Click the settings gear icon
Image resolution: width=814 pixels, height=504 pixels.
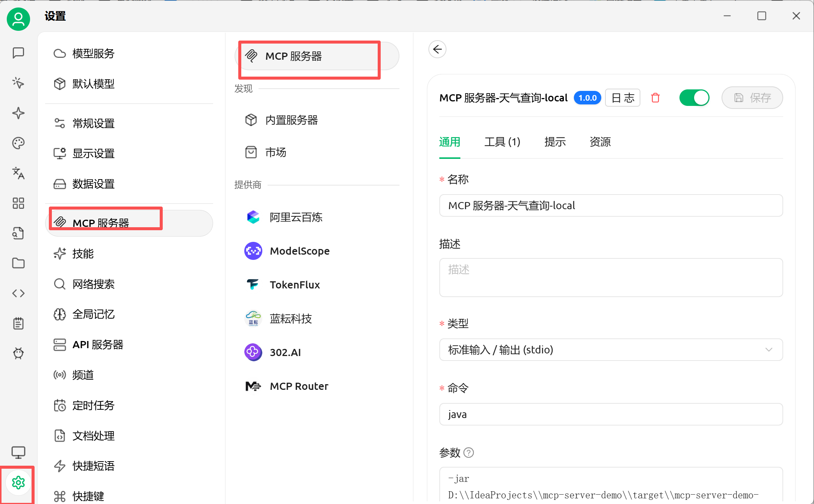click(x=18, y=483)
